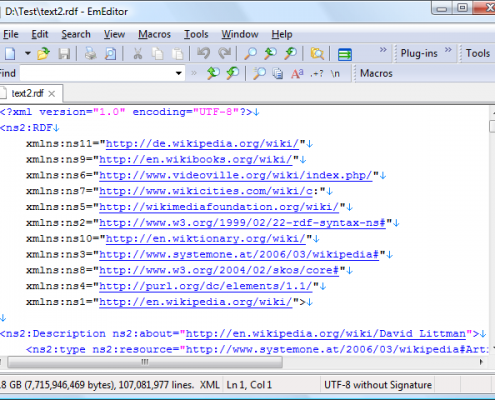Viewport: 495px width, 400px height.
Task: Expand the Find bar overflow chevron
Action: pos(194,73)
